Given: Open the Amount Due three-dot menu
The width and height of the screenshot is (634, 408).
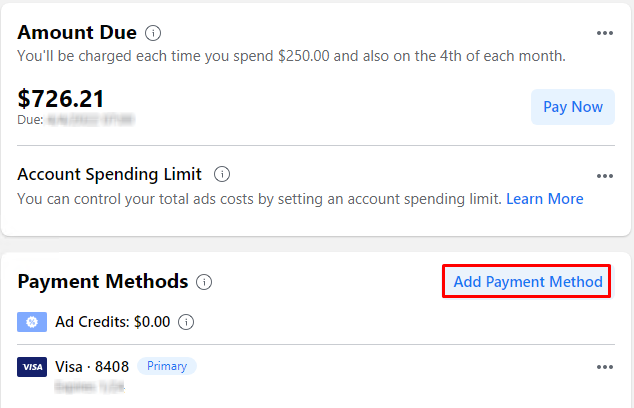Looking at the screenshot, I should tap(604, 33).
